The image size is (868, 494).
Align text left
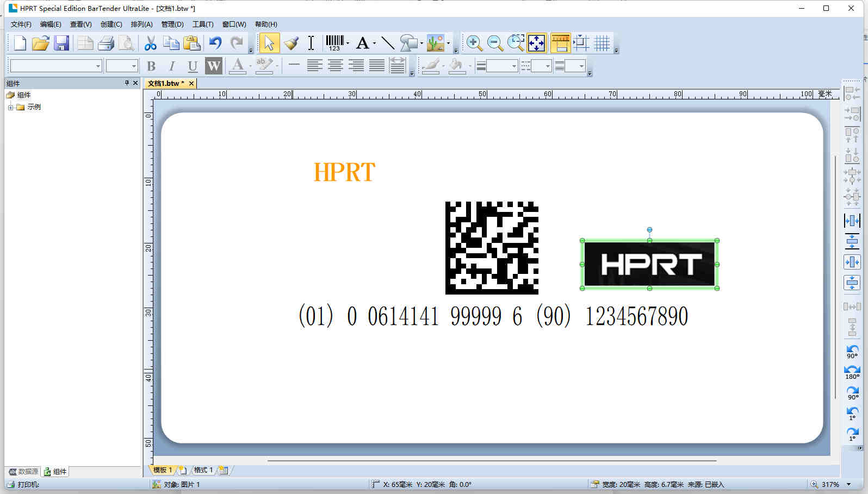click(x=314, y=66)
